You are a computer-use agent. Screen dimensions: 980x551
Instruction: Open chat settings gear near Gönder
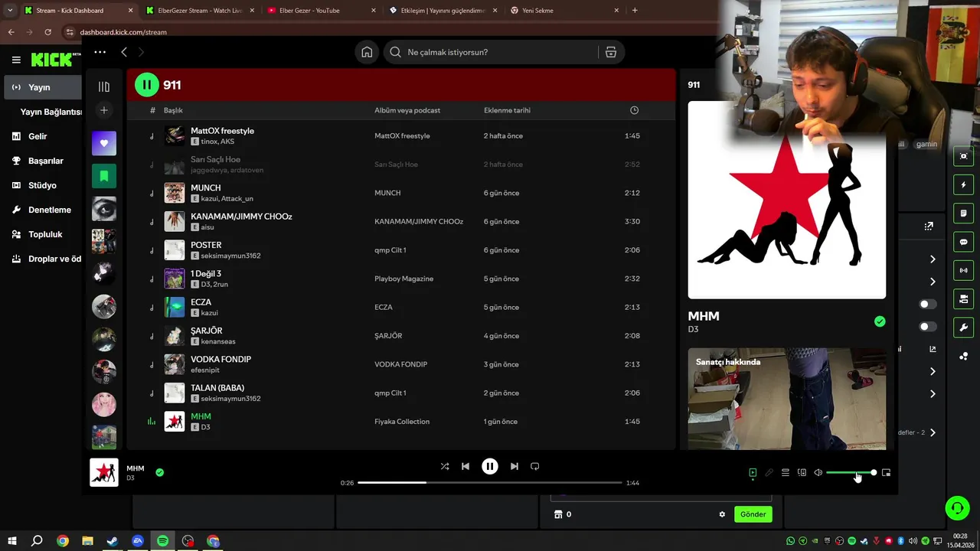pos(722,514)
